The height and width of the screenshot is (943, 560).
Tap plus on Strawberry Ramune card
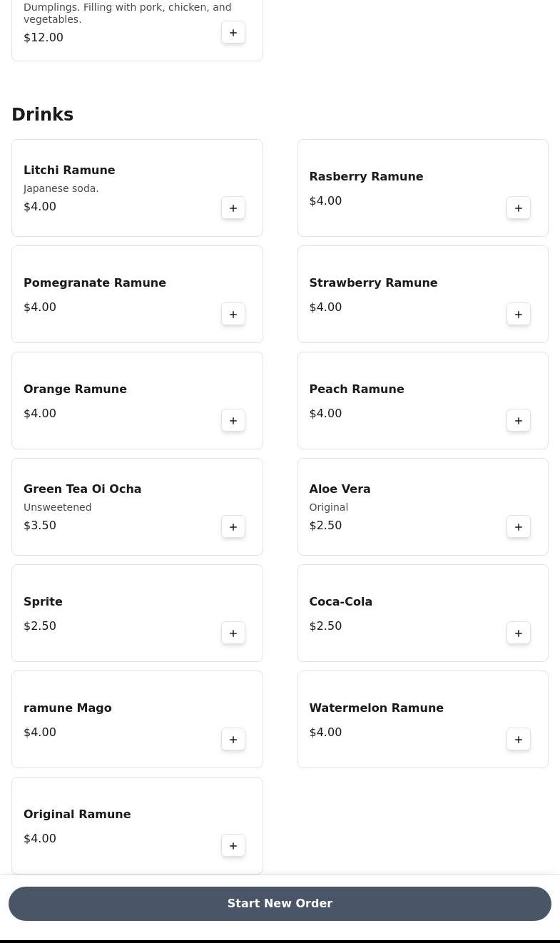point(519,315)
